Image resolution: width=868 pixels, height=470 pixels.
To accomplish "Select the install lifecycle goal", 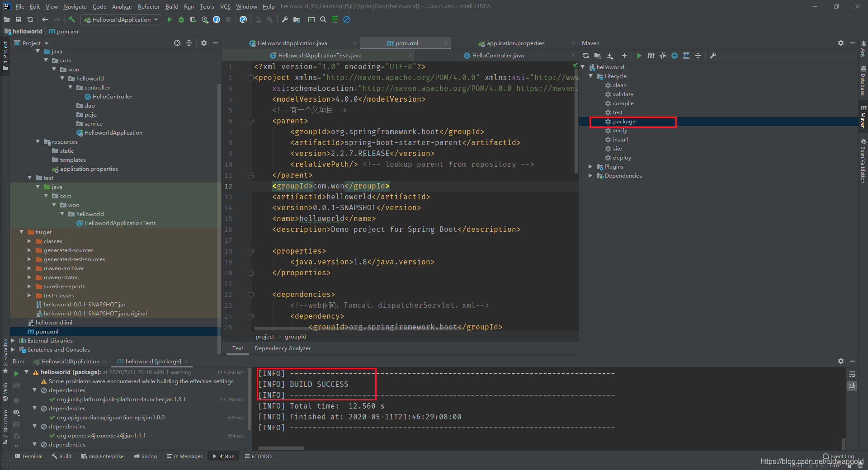I will click(620, 139).
